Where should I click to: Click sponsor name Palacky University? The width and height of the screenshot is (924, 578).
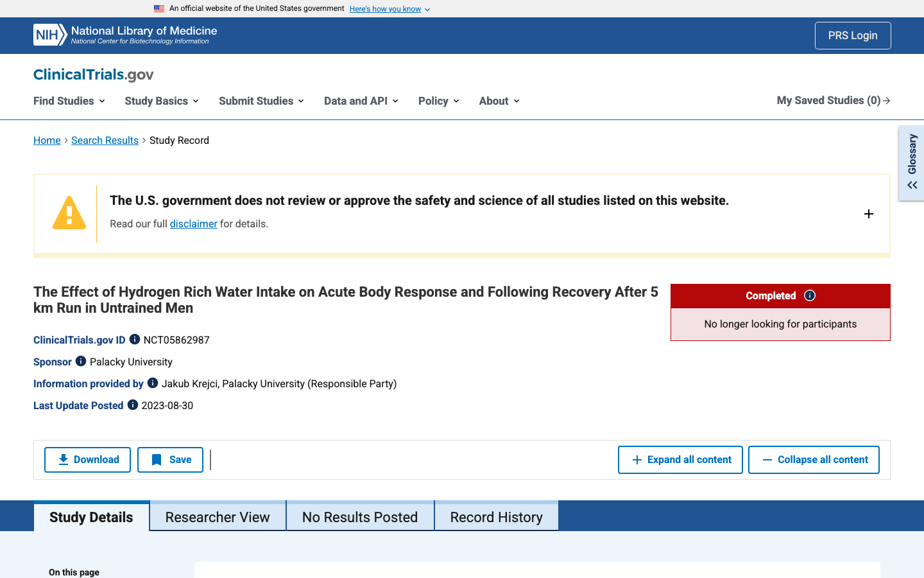(x=131, y=362)
